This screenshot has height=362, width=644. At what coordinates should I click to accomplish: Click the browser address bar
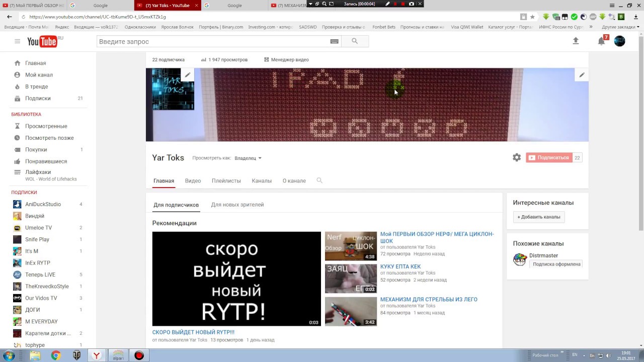272,17
